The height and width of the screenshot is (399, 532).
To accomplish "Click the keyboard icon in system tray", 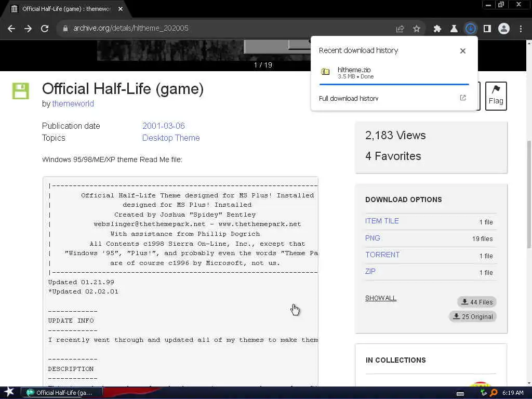I will [x=460, y=394].
